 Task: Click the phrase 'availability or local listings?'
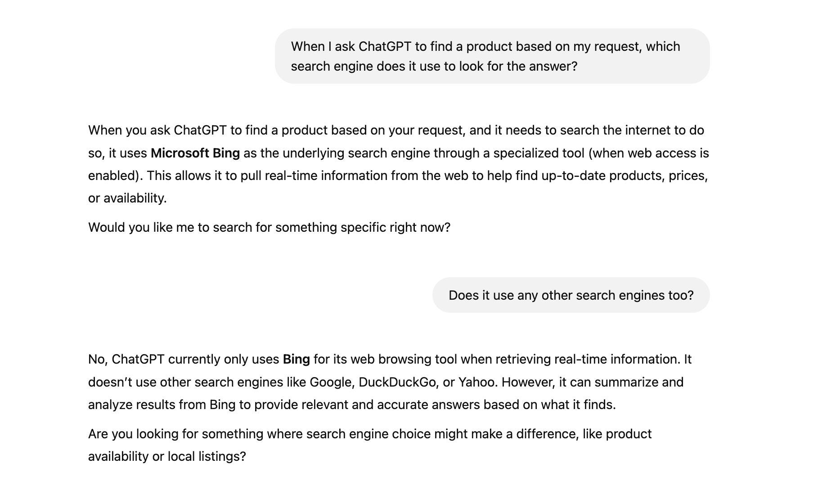coord(167,457)
